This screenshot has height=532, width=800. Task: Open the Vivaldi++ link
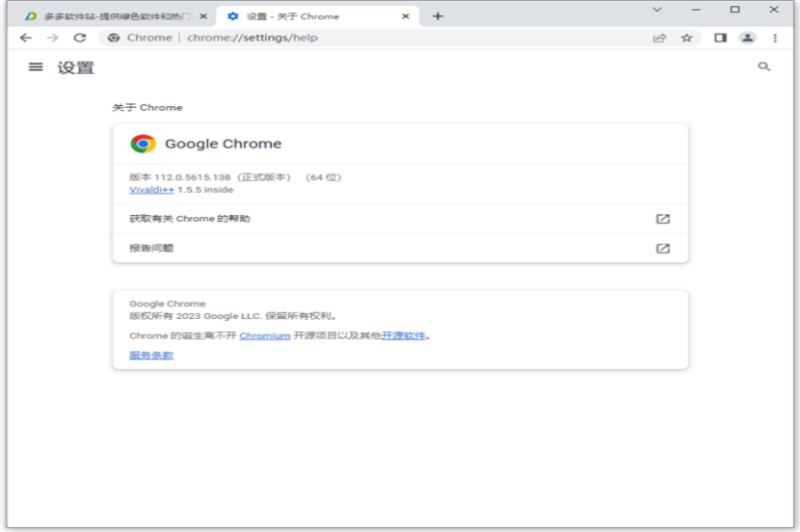tap(152, 190)
